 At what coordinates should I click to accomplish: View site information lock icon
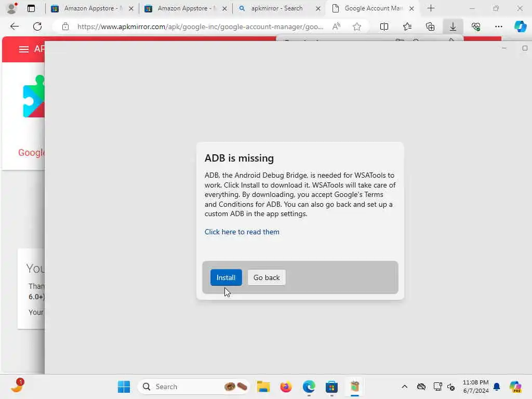pos(65,26)
